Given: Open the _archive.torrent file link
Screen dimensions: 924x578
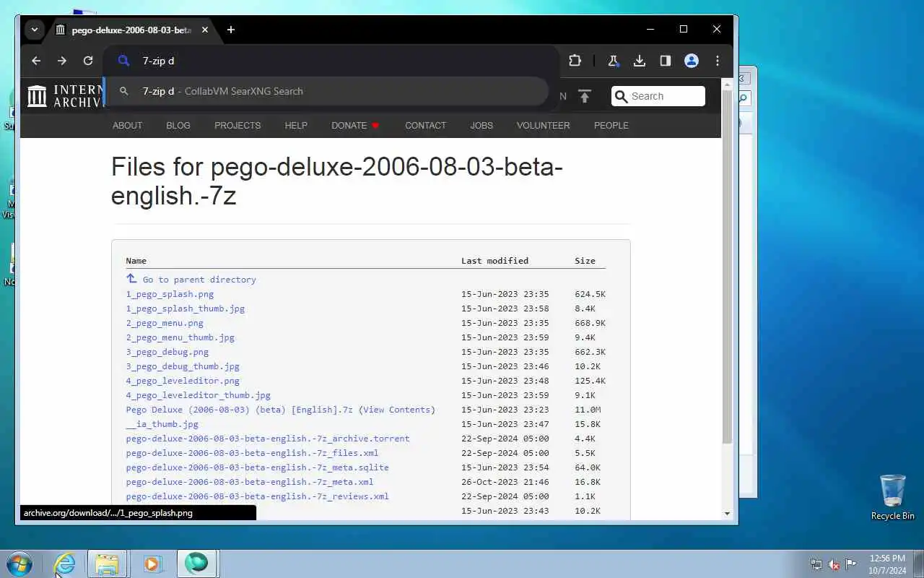Looking at the screenshot, I should pos(268,439).
